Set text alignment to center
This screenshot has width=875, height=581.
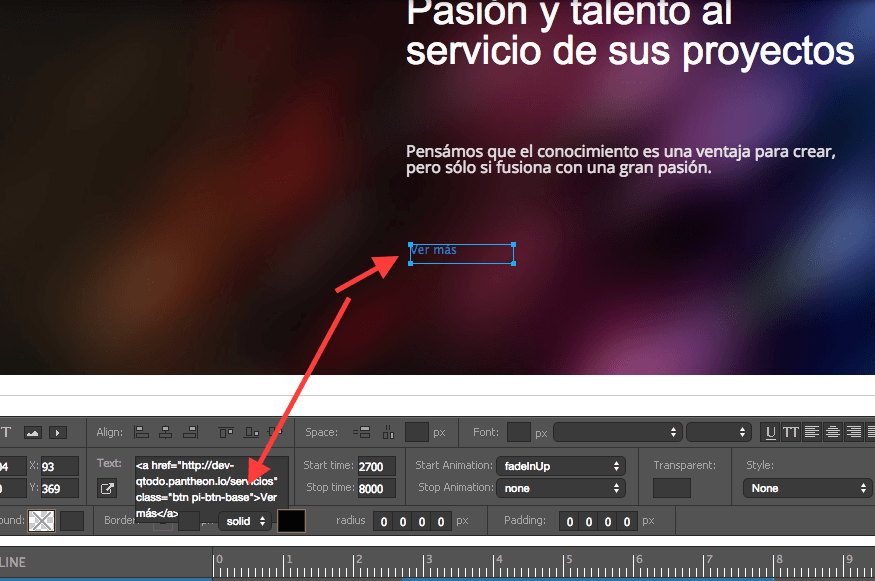tap(832, 433)
